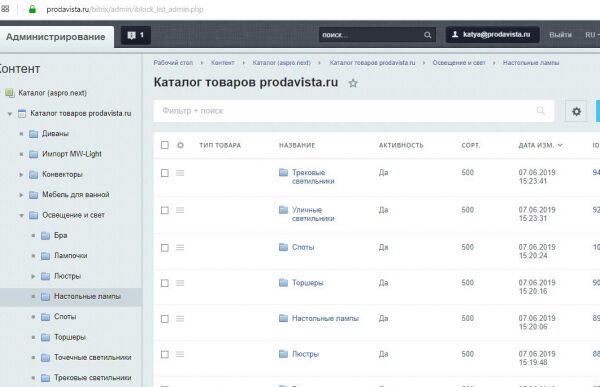Check the Споты row checkbox

pos(165,248)
